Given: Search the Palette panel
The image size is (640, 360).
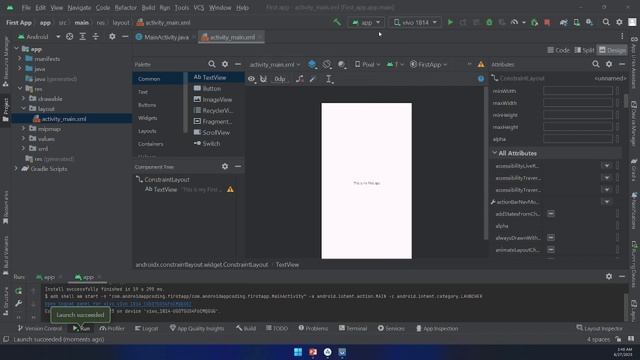Looking at the screenshot, I should coord(211,64).
